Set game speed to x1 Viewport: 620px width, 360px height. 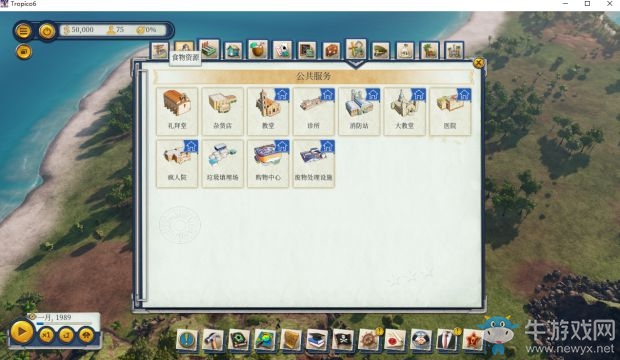coord(46,335)
